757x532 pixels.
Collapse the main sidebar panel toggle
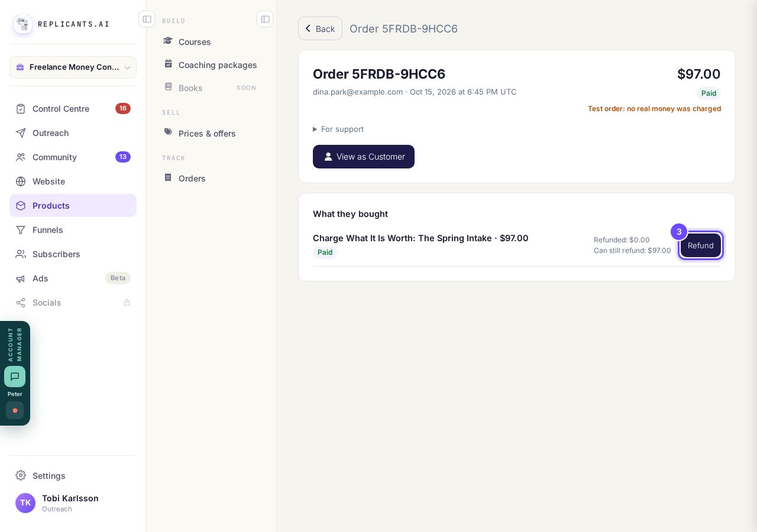pyautogui.click(x=147, y=19)
